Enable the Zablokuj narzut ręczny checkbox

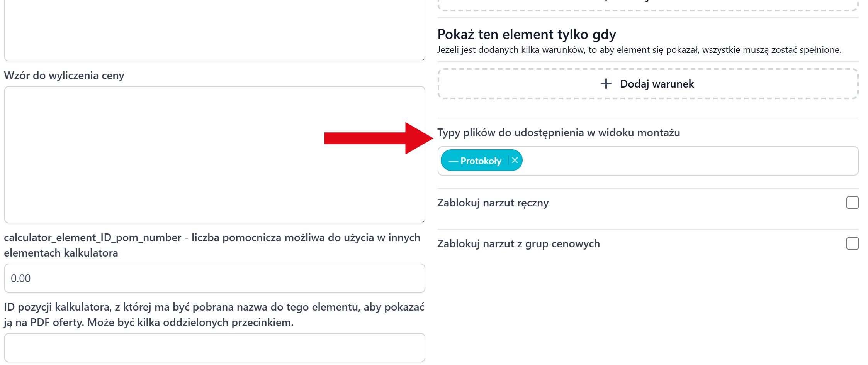pos(852,203)
